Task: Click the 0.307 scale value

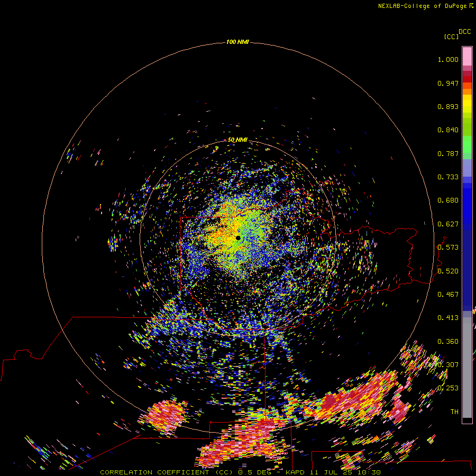Action: [448, 365]
